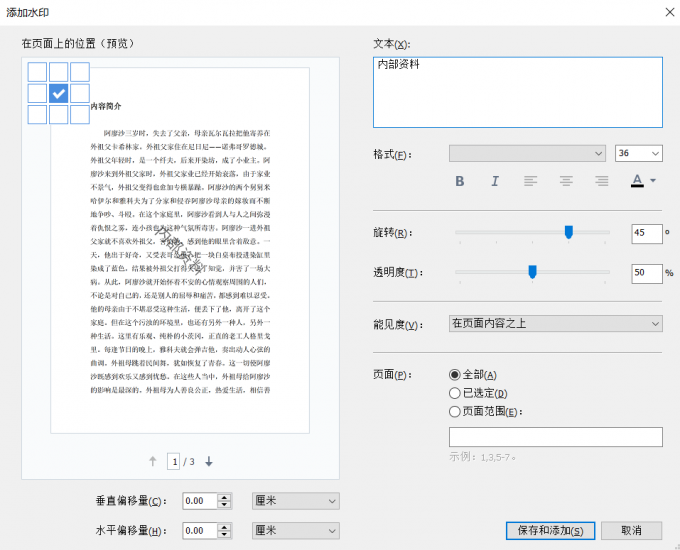Toggle bold text formatting
This screenshot has height=550, width=680.
pos(460,181)
